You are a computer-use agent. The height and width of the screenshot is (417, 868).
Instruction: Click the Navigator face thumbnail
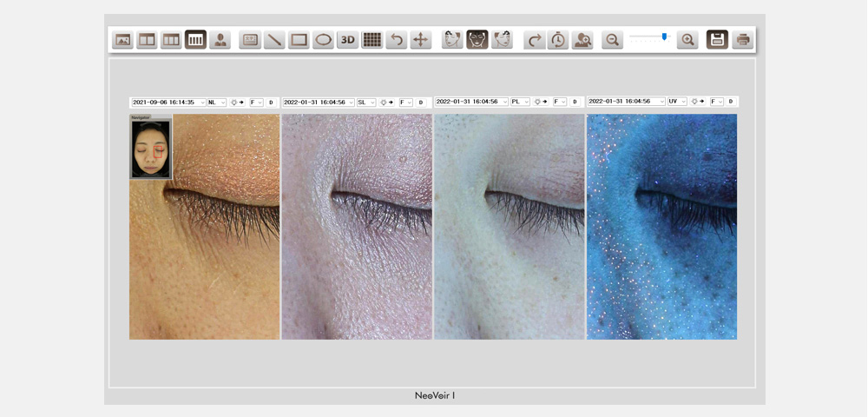pos(150,149)
